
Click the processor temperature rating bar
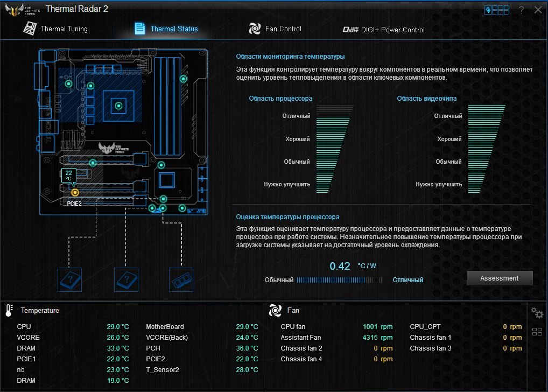point(339,280)
